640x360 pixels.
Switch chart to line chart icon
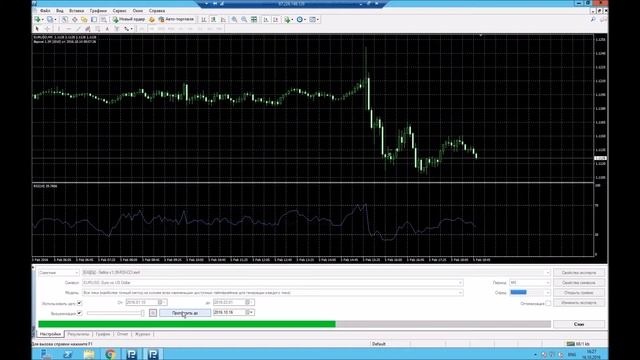pyautogui.click(x=223, y=19)
